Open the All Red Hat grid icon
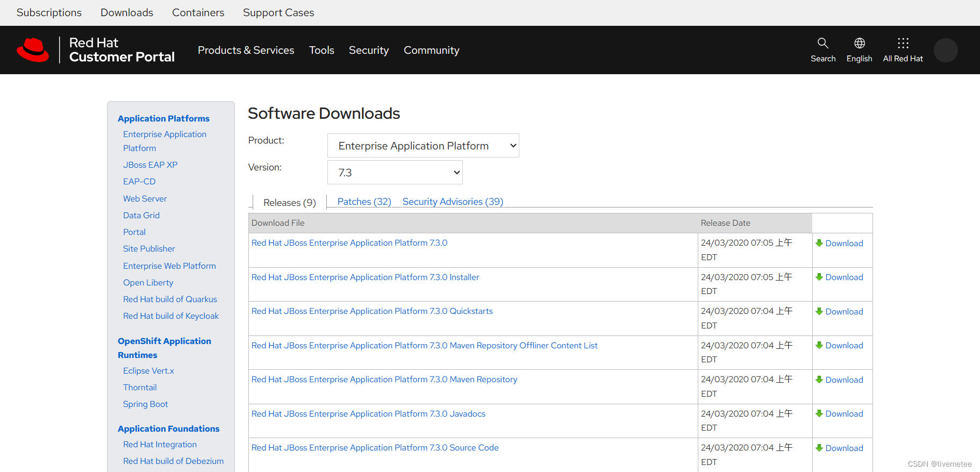 [903, 43]
